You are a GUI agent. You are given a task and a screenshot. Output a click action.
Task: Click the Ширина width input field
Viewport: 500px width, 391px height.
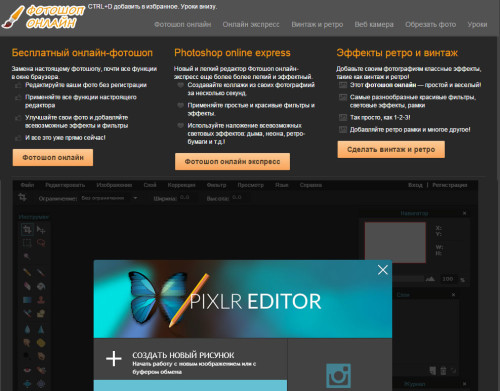(x=187, y=198)
